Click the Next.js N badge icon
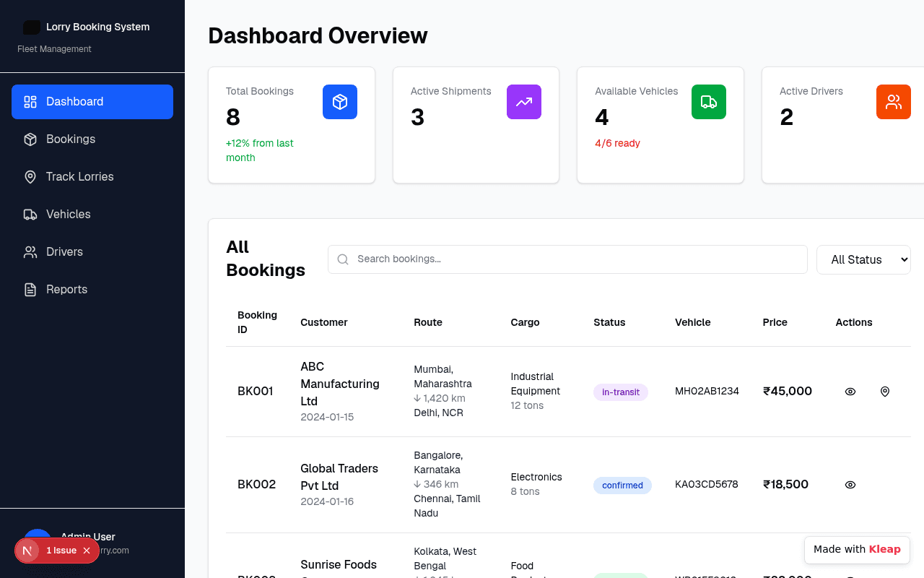This screenshot has height=578, width=924. click(27, 551)
